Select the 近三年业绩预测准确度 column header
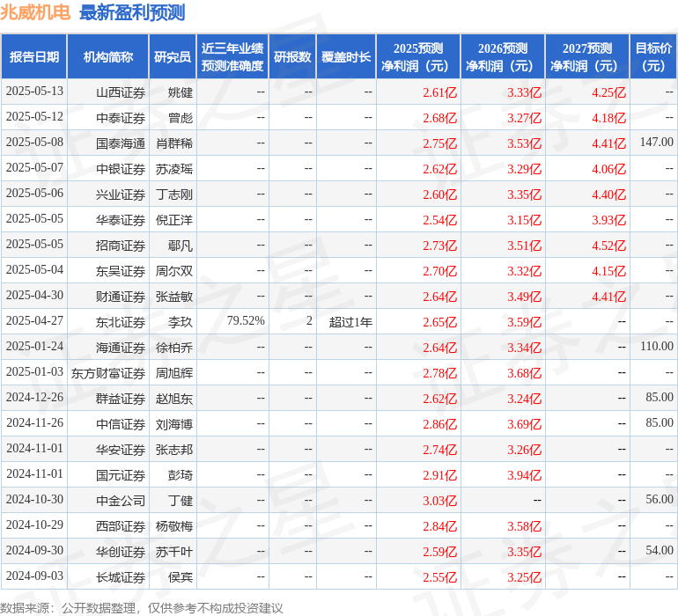 (x=232, y=56)
